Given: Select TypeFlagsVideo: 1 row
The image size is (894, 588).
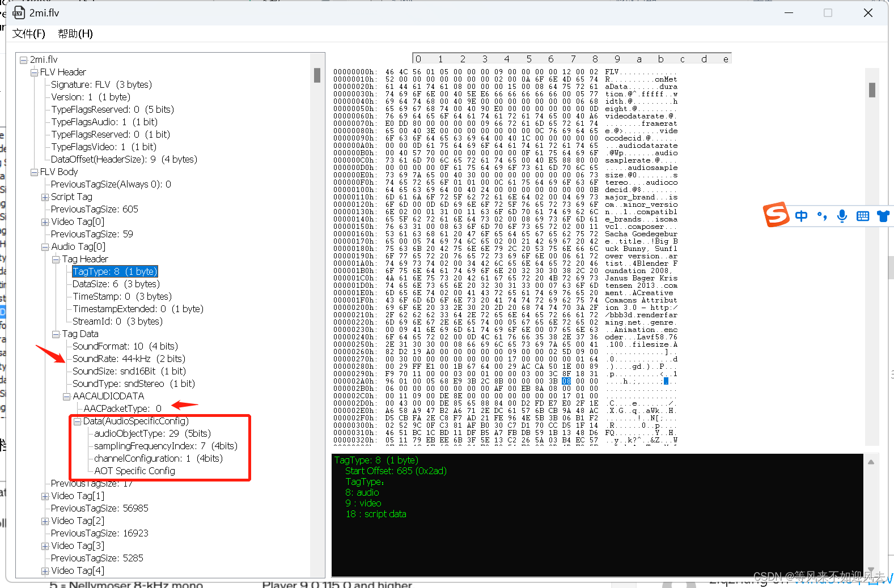Looking at the screenshot, I should 104,147.
